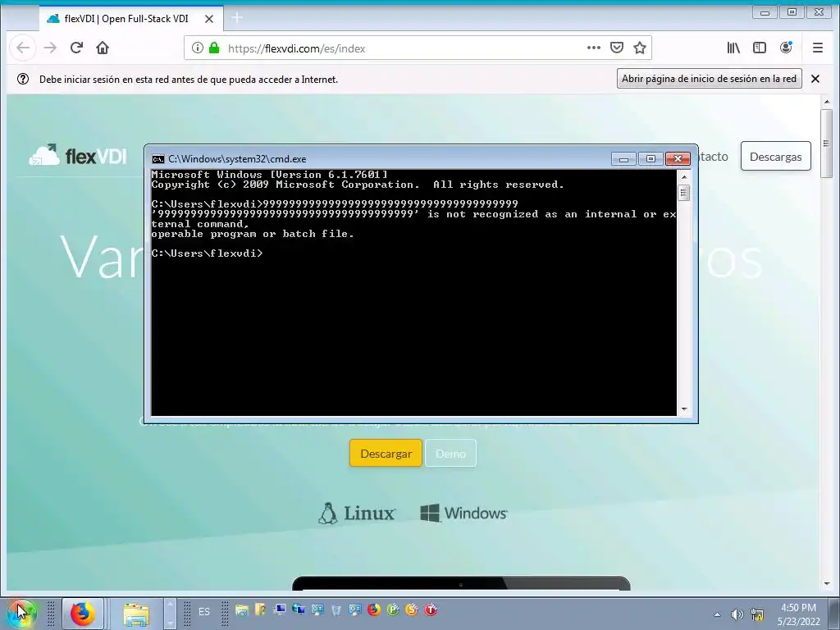Open the network tray icon

757,614
